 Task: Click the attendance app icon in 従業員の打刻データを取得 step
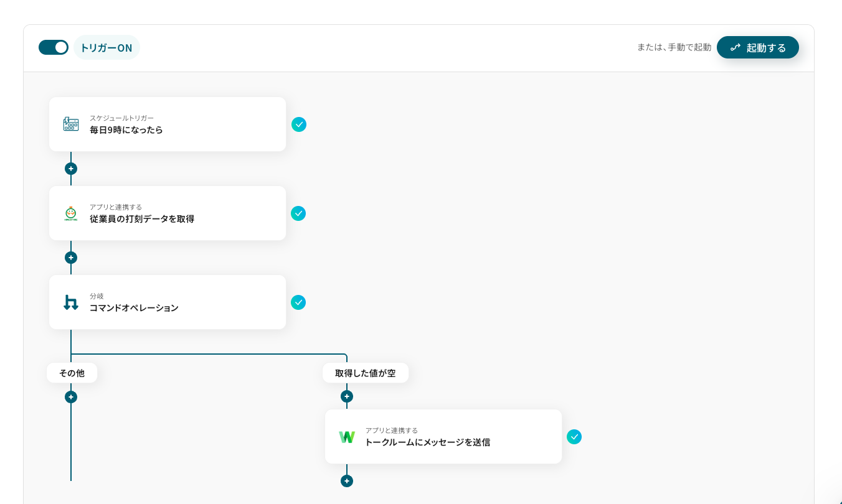pos(71,213)
